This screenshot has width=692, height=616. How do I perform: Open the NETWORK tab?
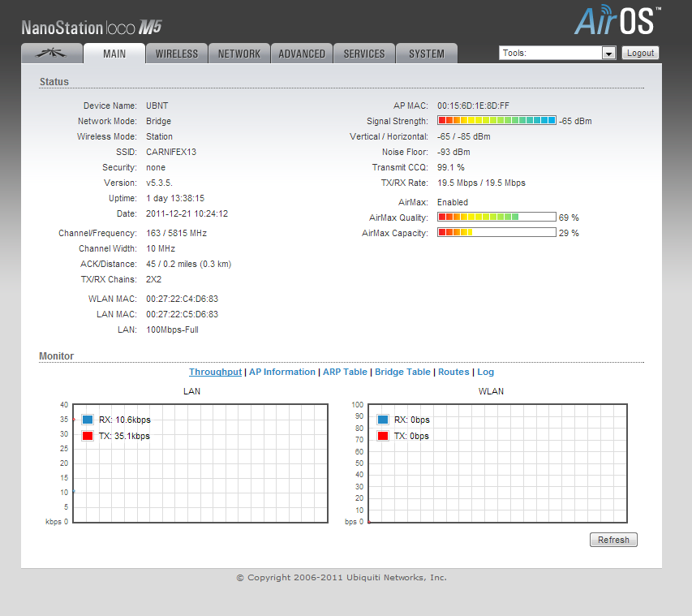239,54
